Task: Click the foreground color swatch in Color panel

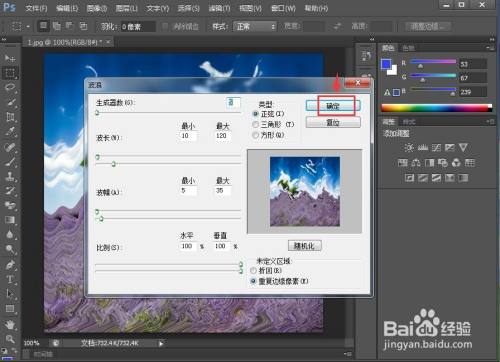Action: [x=386, y=64]
